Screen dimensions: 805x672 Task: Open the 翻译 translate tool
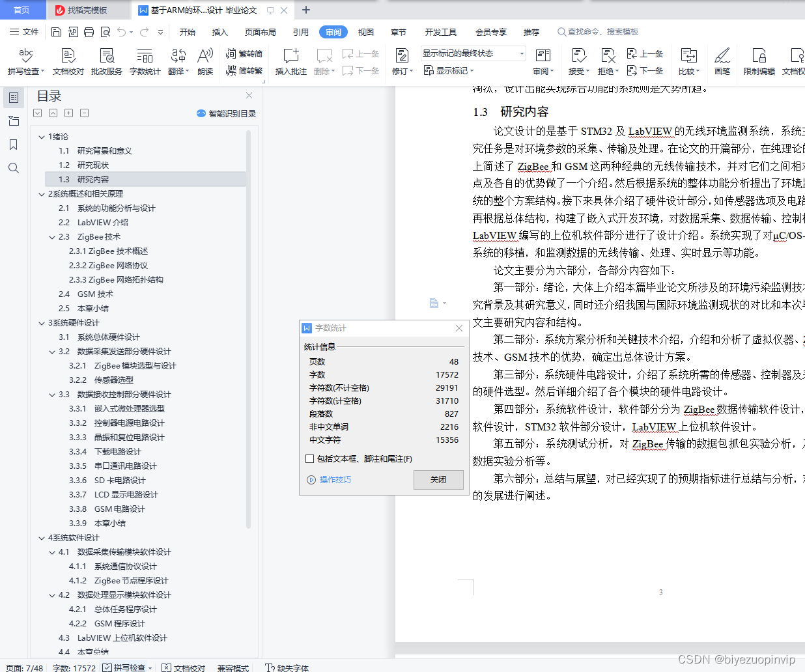click(178, 62)
